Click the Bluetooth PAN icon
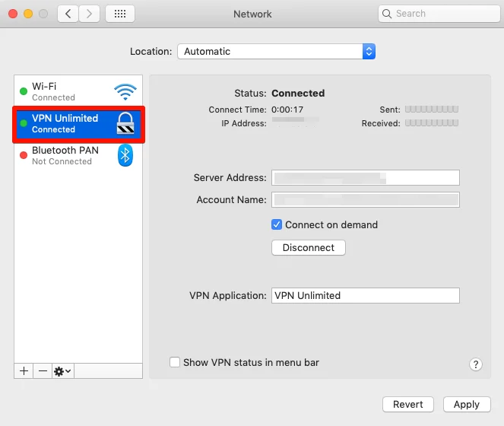 [125, 156]
